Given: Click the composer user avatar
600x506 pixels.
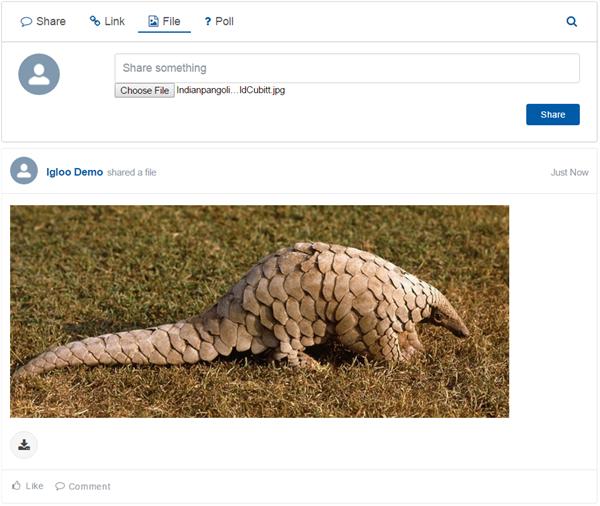Looking at the screenshot, I should pos(39,74).
